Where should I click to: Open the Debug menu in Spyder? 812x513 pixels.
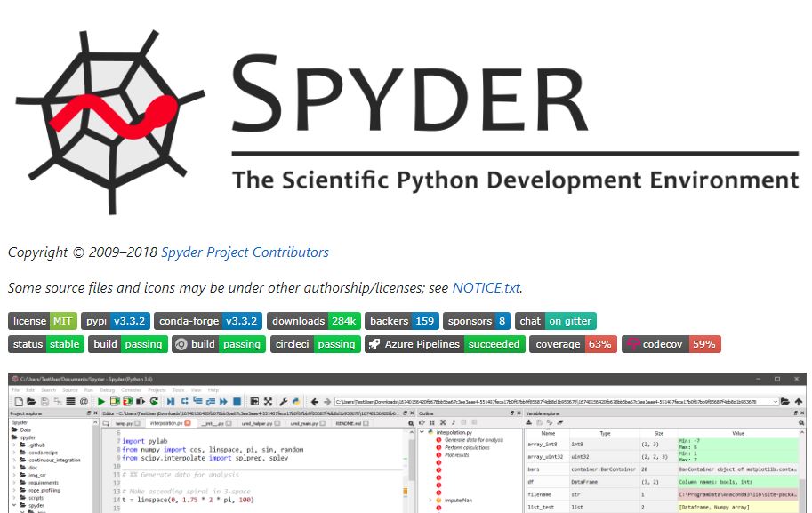(x=108, y=389)
